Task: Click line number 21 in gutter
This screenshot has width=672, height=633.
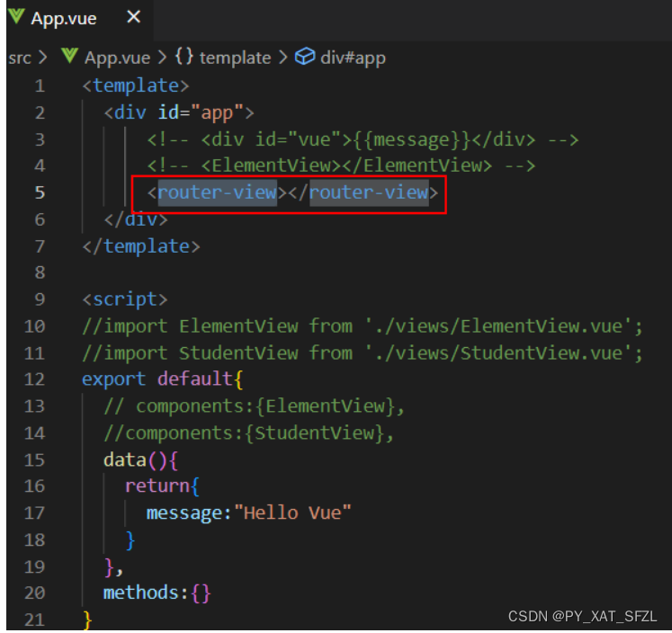Action: point(35,620)
